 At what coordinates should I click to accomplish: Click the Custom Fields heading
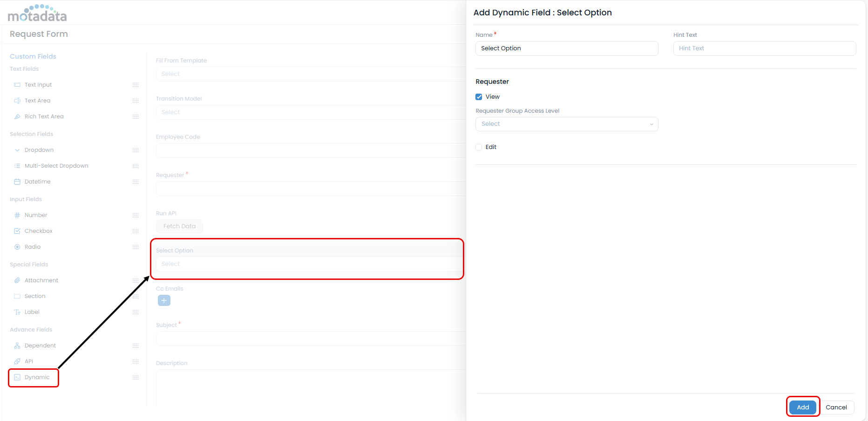[x=33, y=56]
